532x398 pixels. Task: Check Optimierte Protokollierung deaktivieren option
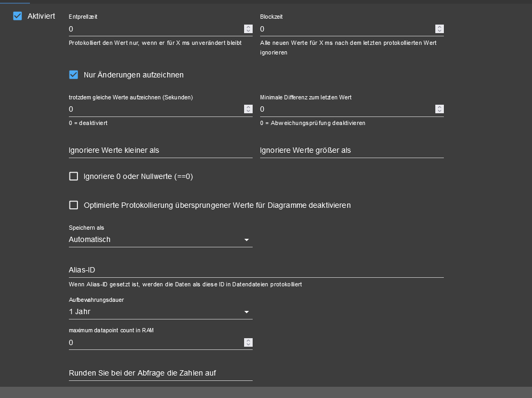74,205
